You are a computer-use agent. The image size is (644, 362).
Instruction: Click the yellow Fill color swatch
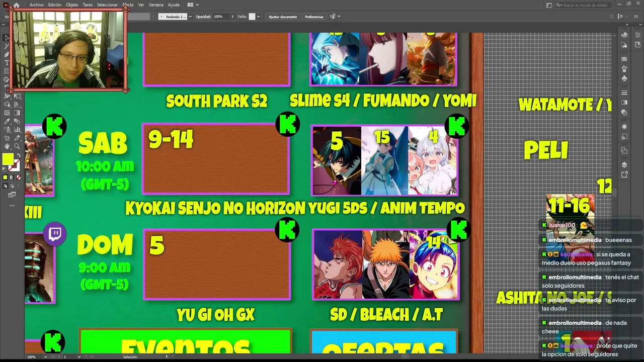[8, 159]
